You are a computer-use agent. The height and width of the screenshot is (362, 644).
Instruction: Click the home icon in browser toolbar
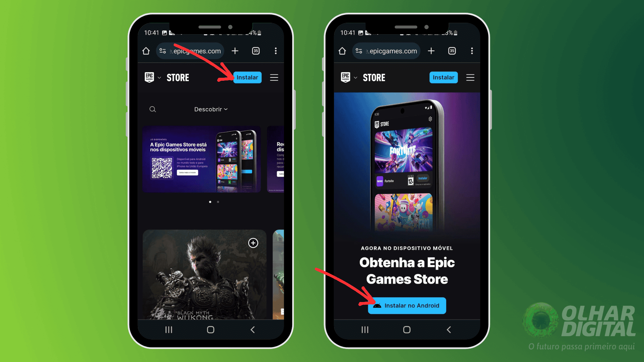(x=146, y=51)
